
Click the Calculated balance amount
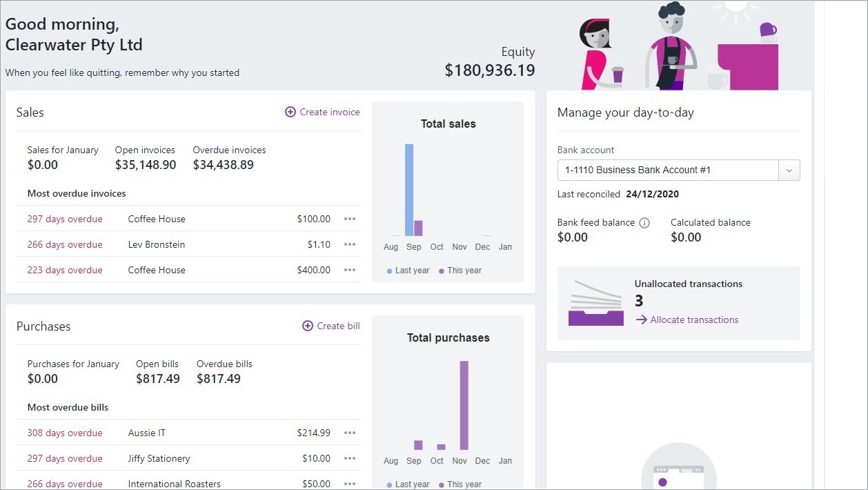coord(686,237)
